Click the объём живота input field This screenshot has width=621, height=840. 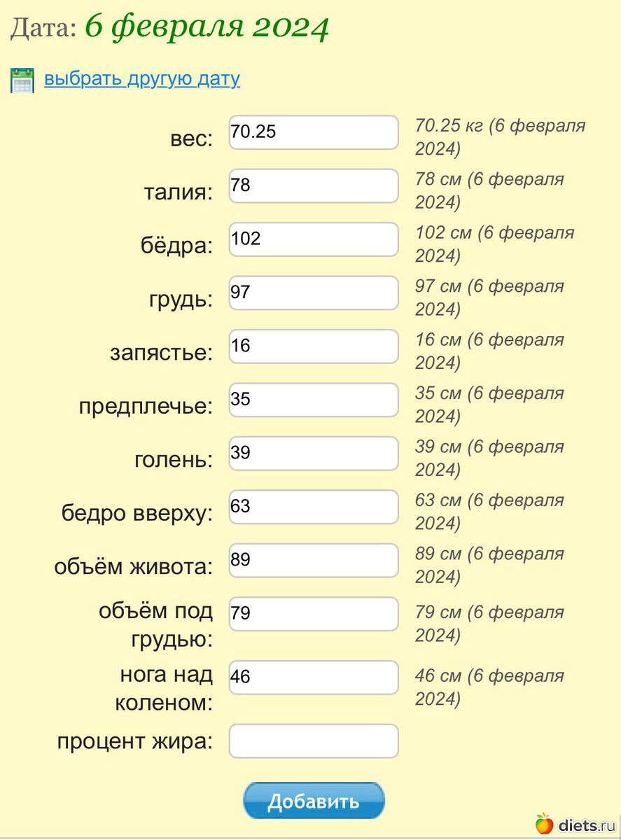314,560
